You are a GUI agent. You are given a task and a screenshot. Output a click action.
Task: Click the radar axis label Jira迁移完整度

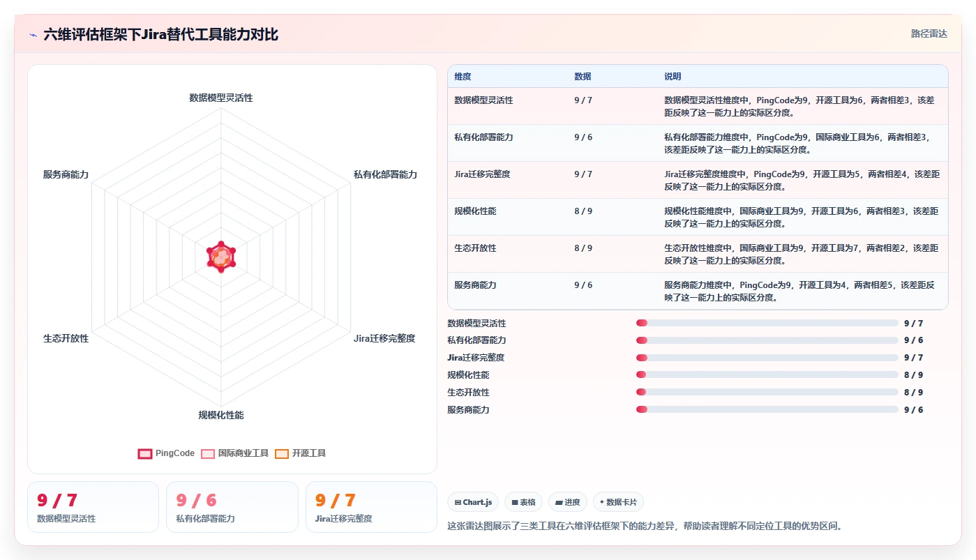tap(384, 338)
